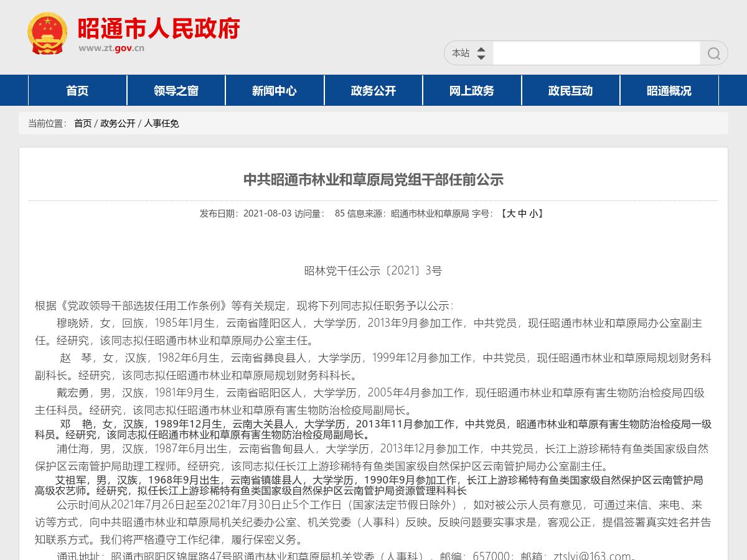Open the 昭通概况 menu item
Screen dimensions: 747x560
click(x=670, y=90)
